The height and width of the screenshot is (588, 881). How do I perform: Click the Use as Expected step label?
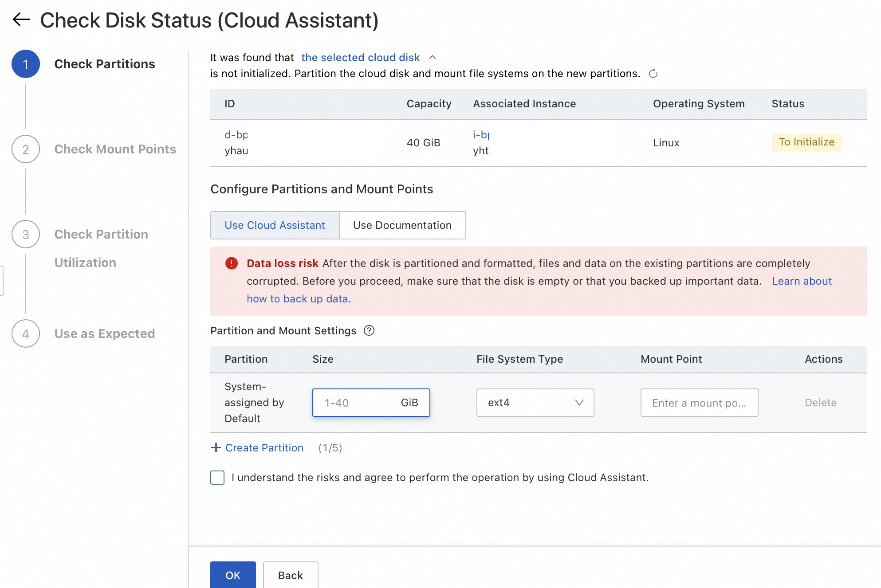click(x=105, y=333)
